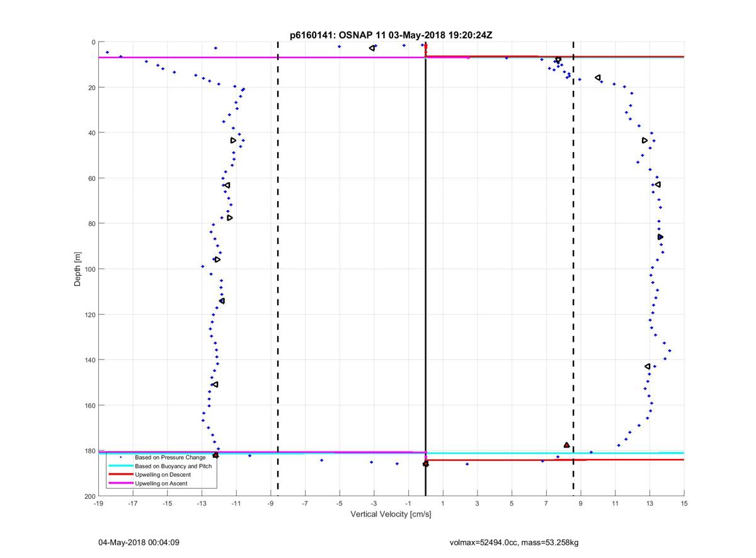Click legend entry 'Based on Pressure Change'
Image resolution: width=756 pixels, height=558 pixels.
pyautogui.click(x=171, y=457)
